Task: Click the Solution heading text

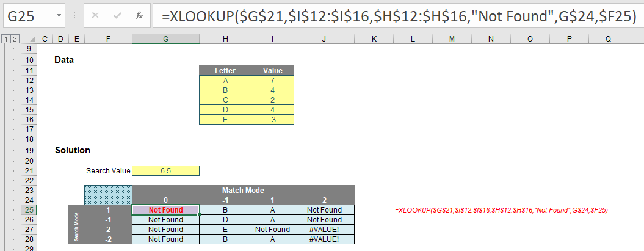Action: click(x=73, y=150)
